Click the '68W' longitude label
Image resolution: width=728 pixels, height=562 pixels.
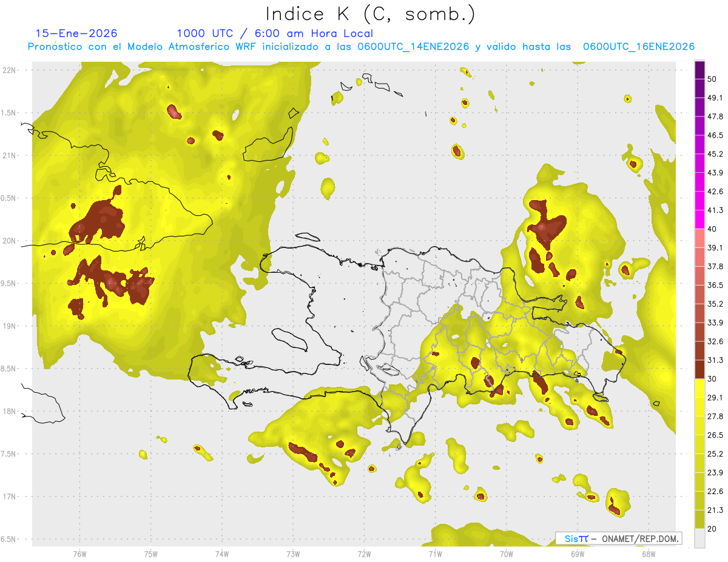point(648,554)
